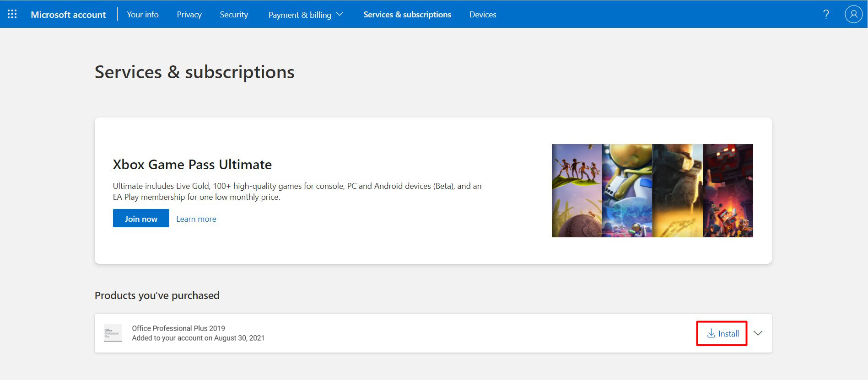Click the Xbox Game Pass Ultimate heading
This screenshot has height=380, width=868.
click(x=192, y=165)
